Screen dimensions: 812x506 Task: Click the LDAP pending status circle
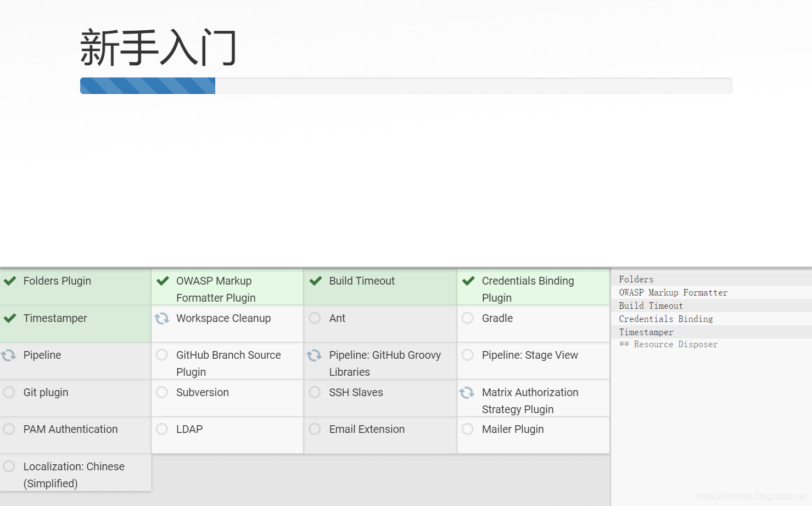[x=162, y=429]
